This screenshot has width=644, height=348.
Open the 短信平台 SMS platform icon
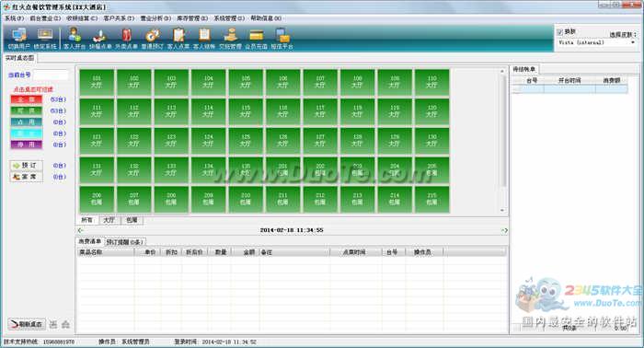point(282,39)
